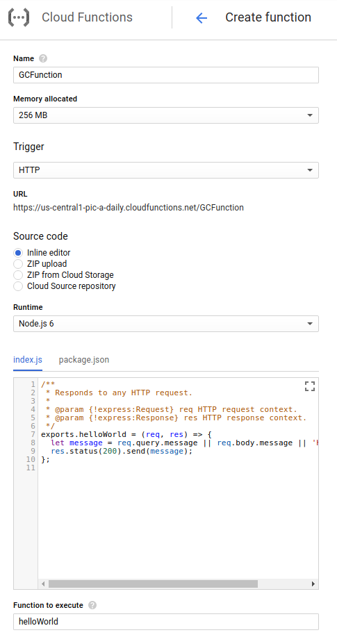Click the res.status(200).send(message) code line

pos(122,451)
